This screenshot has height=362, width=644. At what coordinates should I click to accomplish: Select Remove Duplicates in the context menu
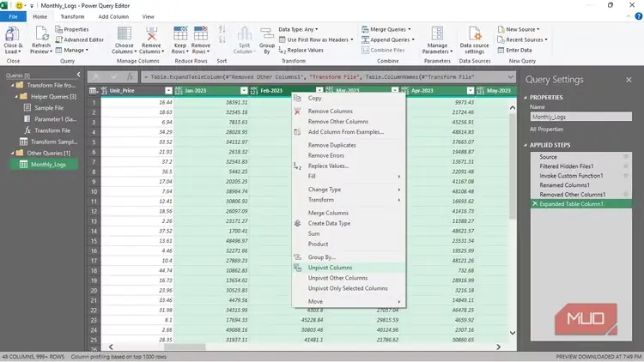click(349, 145)
